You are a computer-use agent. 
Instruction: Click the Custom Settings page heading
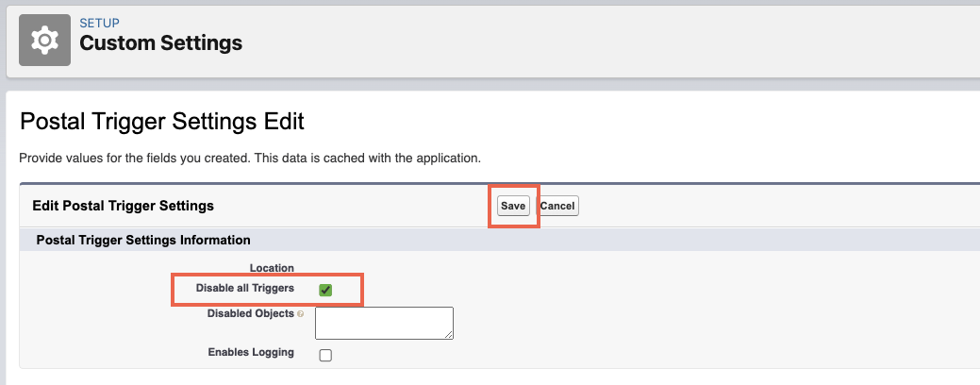160,43
